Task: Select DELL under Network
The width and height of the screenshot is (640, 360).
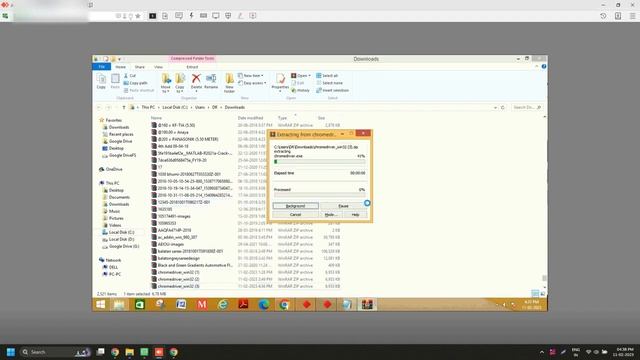Action: pos(113,267)
